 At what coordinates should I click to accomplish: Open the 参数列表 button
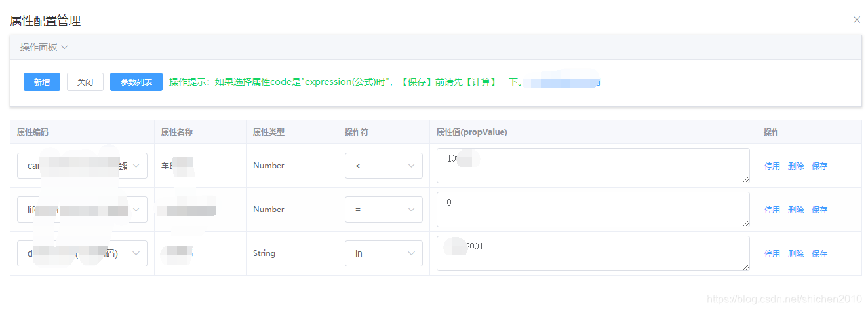(136, 82)
